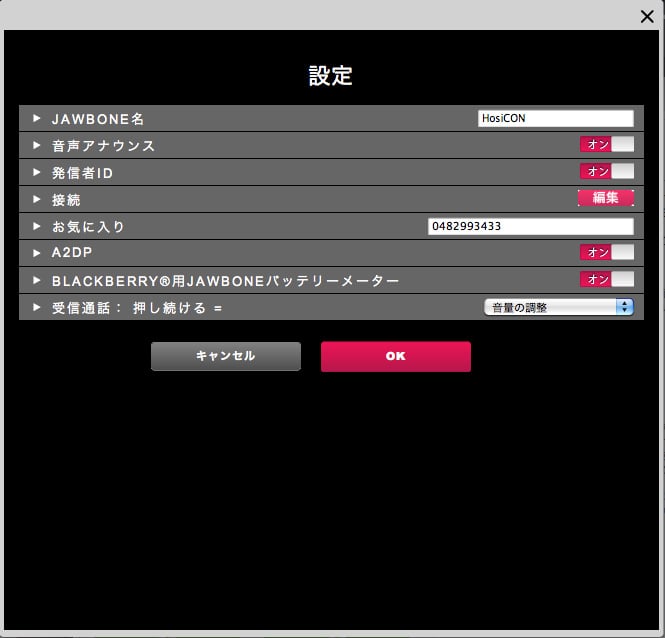Click the お気に入り phone number field
665x638 pixels.
coord(530,226)
